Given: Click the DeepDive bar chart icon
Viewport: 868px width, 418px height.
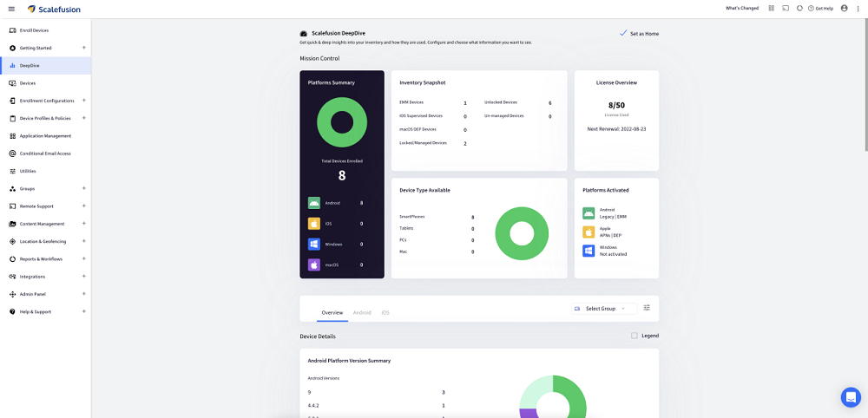Looking at the screenshot, I should point(12,65).
